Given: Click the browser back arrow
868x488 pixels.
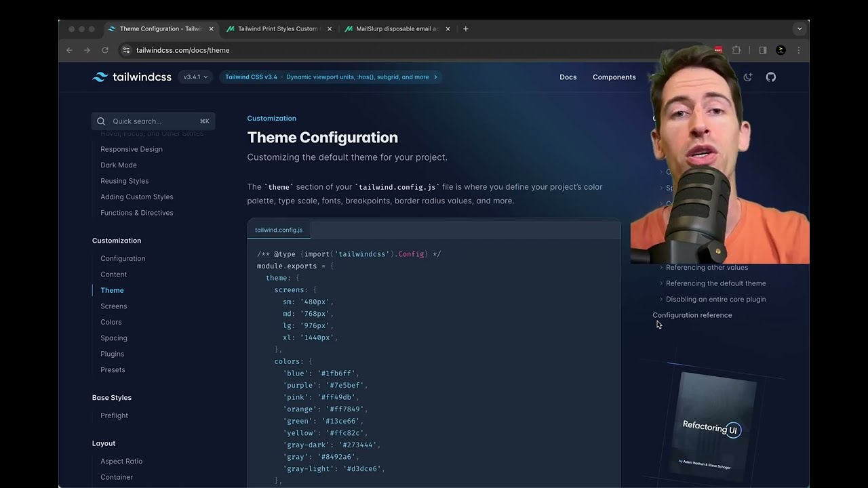Looking at the screenshot, I should click(x=69, y=50).
